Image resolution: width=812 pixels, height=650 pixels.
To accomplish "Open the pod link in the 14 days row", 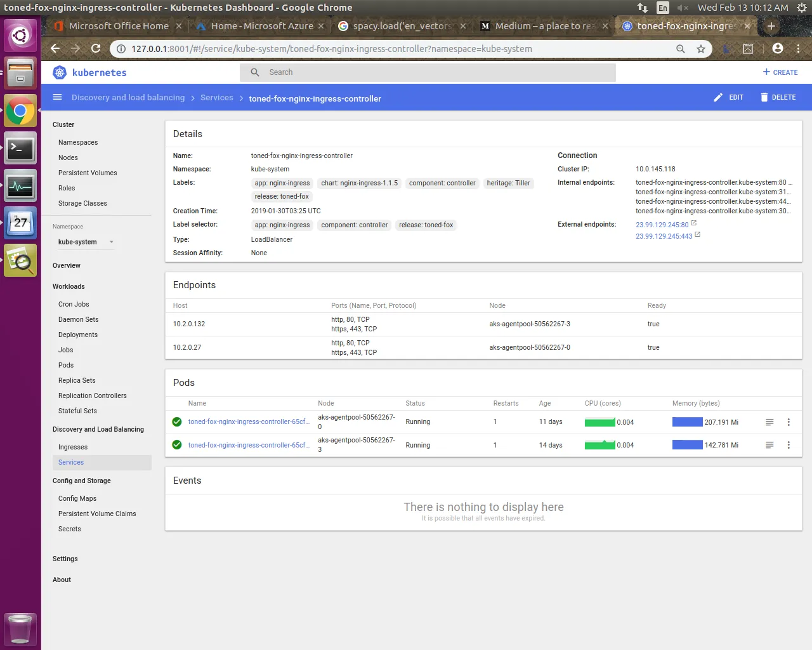I will (249, 445).
